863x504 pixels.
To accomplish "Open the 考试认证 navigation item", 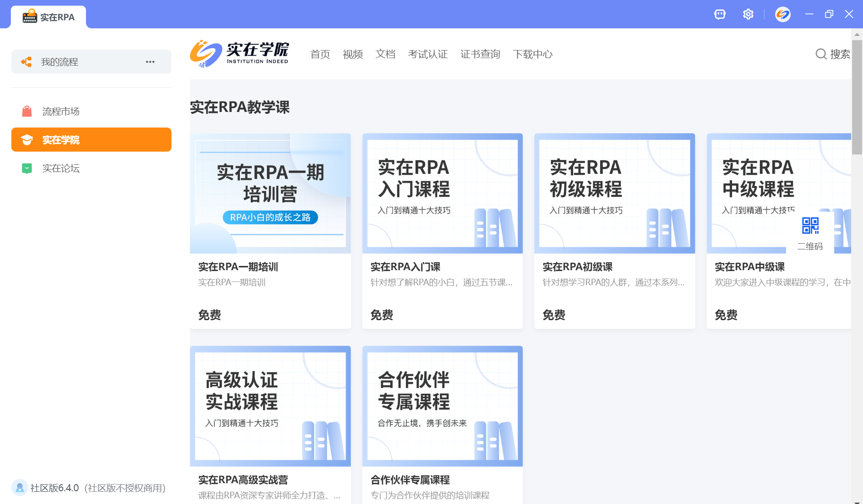I will tap(428, 54).
